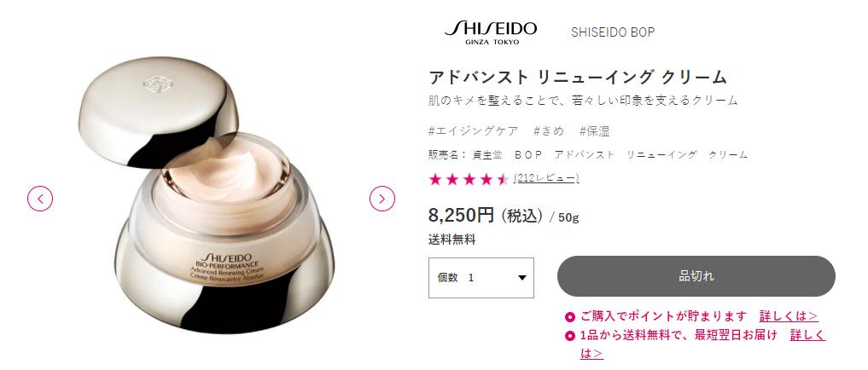This screenshot has width=868, height=370.
Task: Click the 8,250円 price text
Action: pyautogui.click(x=461, y=215)
